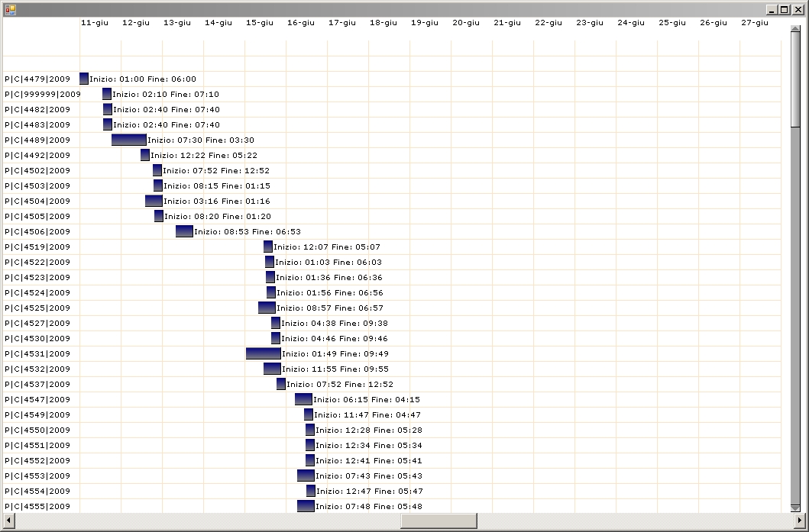Click the row label P|C|4530|2009

(x=37, y=339)
